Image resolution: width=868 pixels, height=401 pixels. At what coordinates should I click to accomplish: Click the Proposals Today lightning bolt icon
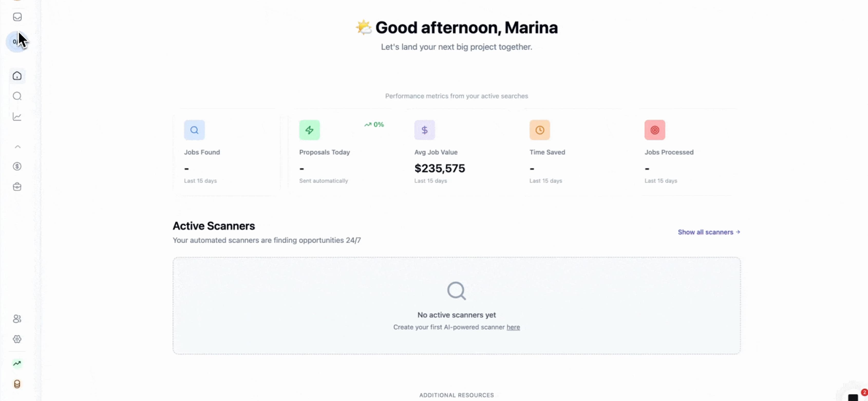coord(309,130)
